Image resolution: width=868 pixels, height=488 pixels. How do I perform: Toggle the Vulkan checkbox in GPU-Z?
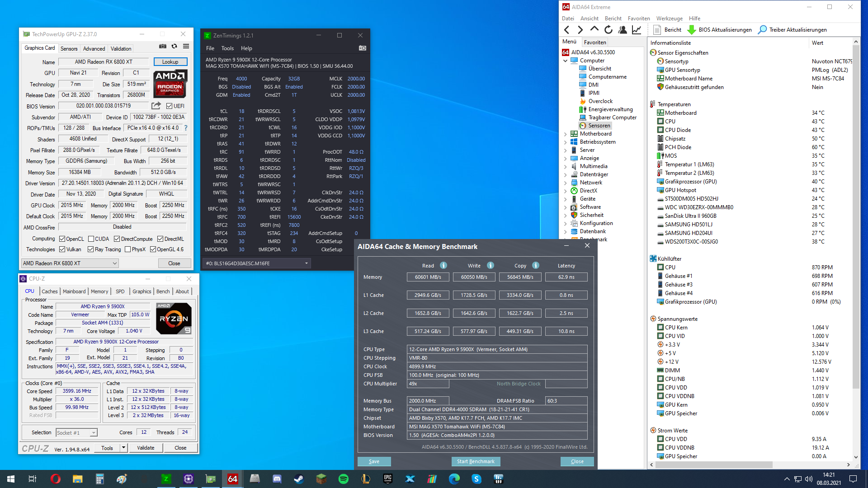(62, 249)
